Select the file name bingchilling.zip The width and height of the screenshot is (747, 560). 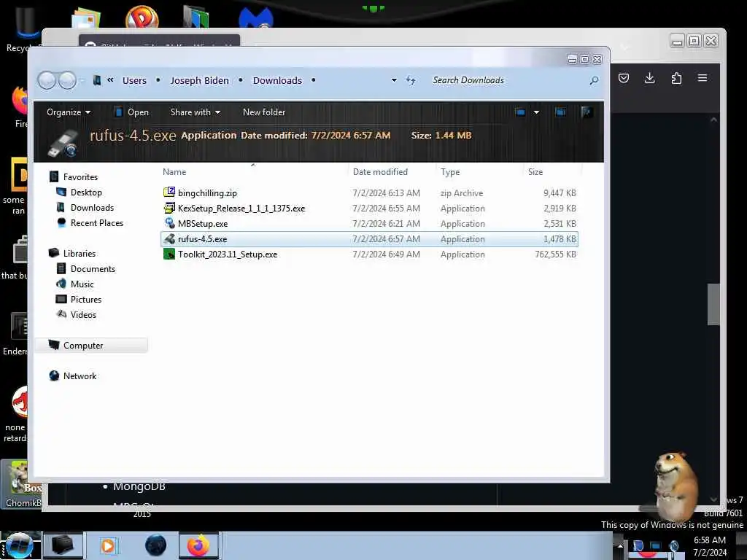coord(207,192)
